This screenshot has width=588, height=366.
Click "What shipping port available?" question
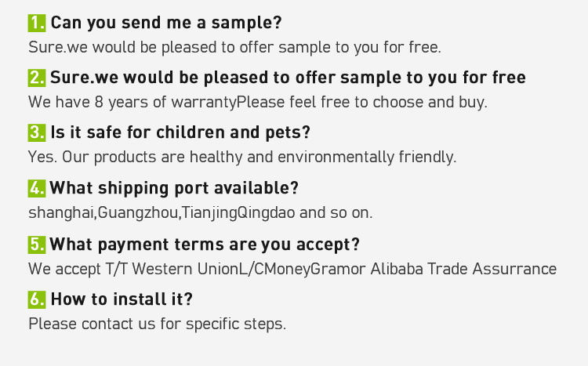(x=174, y=188)
